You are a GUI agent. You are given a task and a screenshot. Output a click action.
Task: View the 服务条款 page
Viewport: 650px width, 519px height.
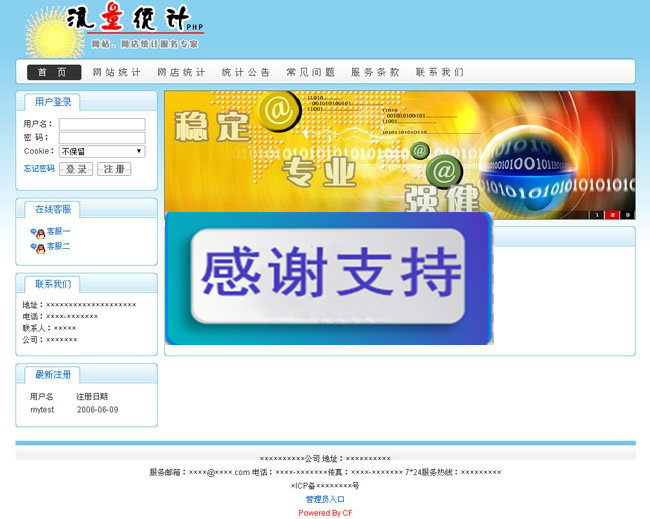375,72
